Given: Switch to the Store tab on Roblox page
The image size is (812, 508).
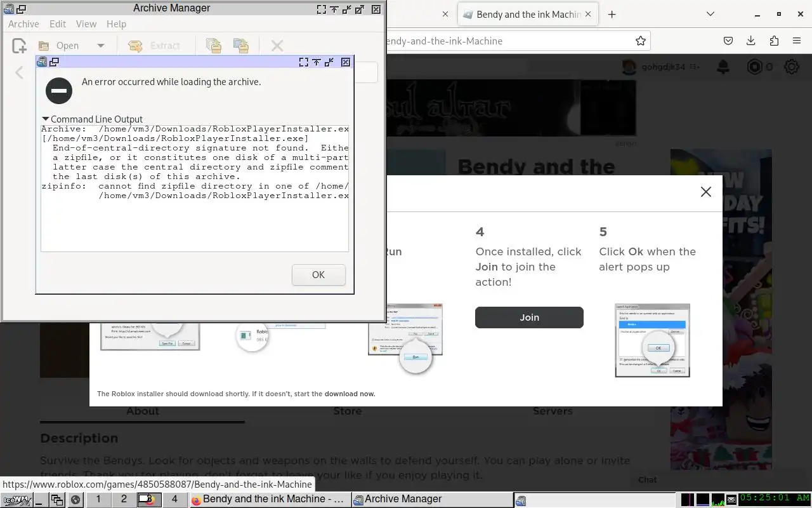Looking at the screenshot, I should (347, 411).
